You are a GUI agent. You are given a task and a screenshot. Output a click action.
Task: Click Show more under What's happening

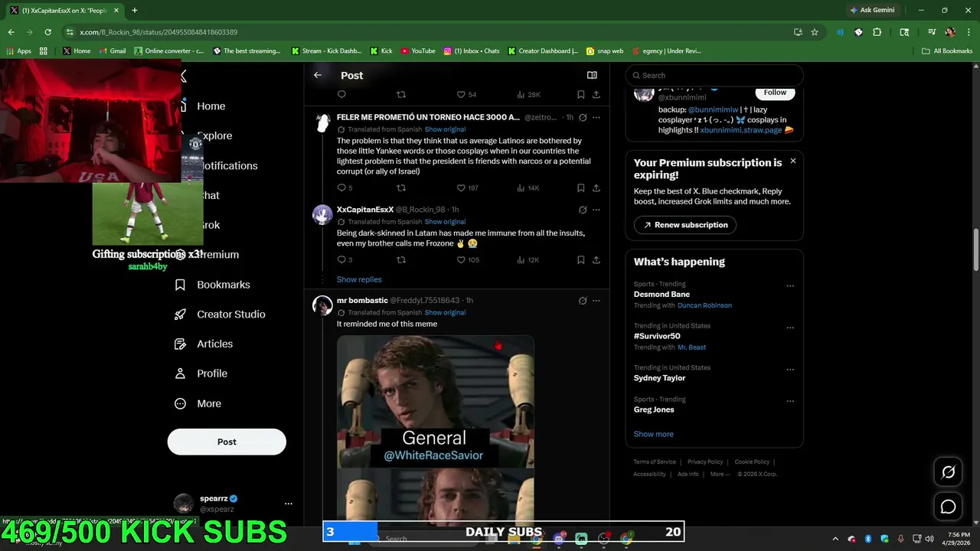653,434
